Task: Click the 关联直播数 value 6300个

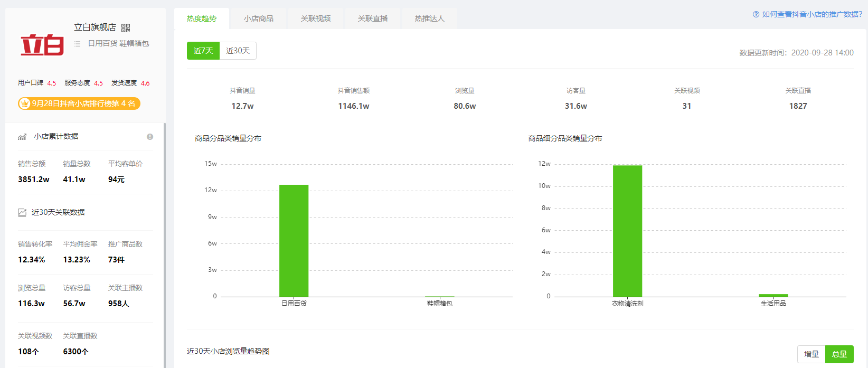Action: click(x=76, y=352)
